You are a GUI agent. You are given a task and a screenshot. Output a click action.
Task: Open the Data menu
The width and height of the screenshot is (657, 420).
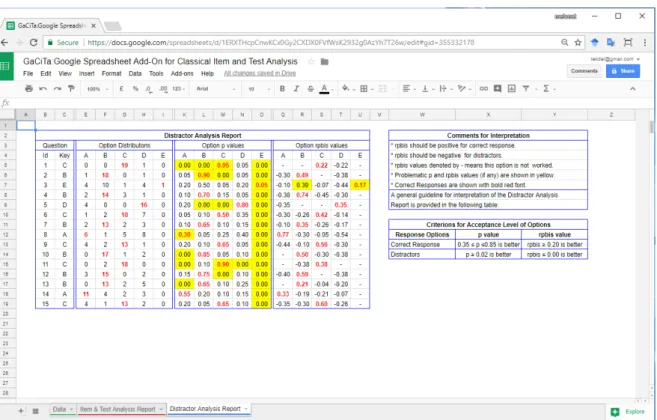pyautogui.click(x=135, y=73)
